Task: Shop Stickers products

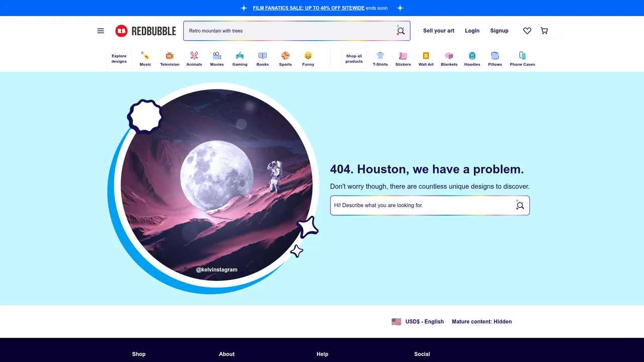Action: coord(403,59)
